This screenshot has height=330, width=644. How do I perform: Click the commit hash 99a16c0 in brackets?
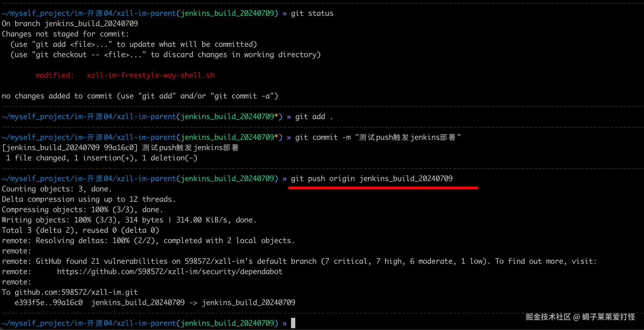coord(118,148)
